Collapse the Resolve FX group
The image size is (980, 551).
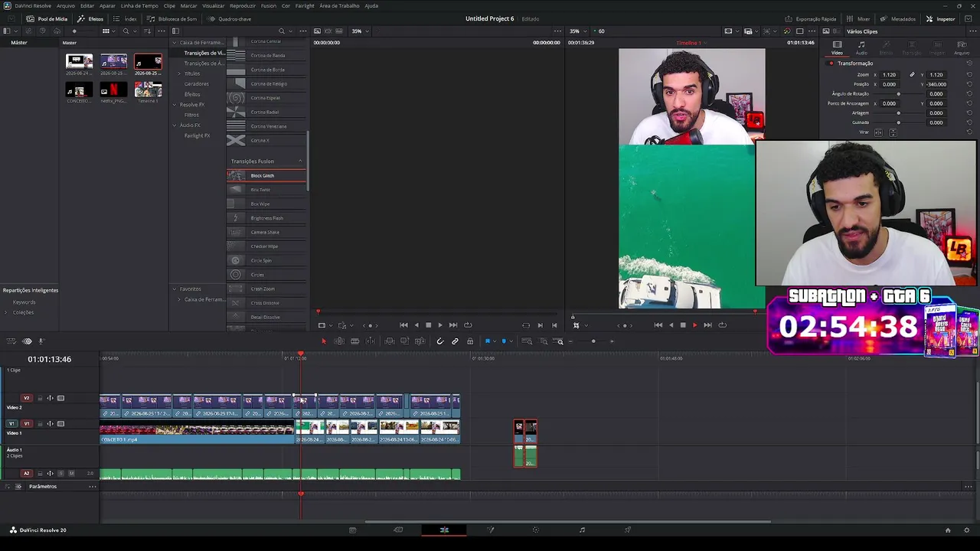click(x=175, y=104)
